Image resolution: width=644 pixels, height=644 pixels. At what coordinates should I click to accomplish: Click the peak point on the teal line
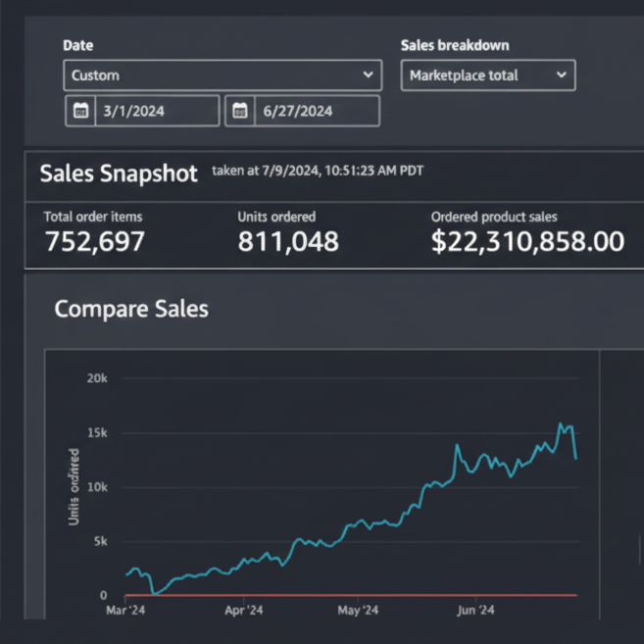561,423
